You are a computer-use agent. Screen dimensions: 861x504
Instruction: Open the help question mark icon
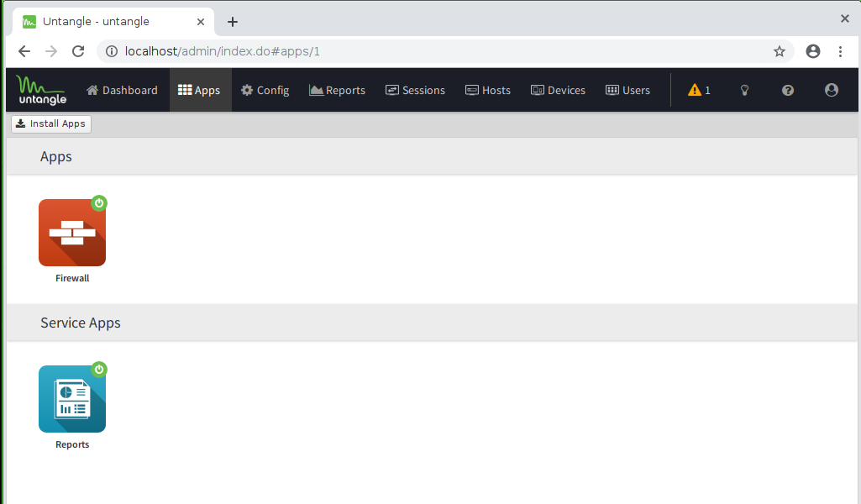click(788, 90)
